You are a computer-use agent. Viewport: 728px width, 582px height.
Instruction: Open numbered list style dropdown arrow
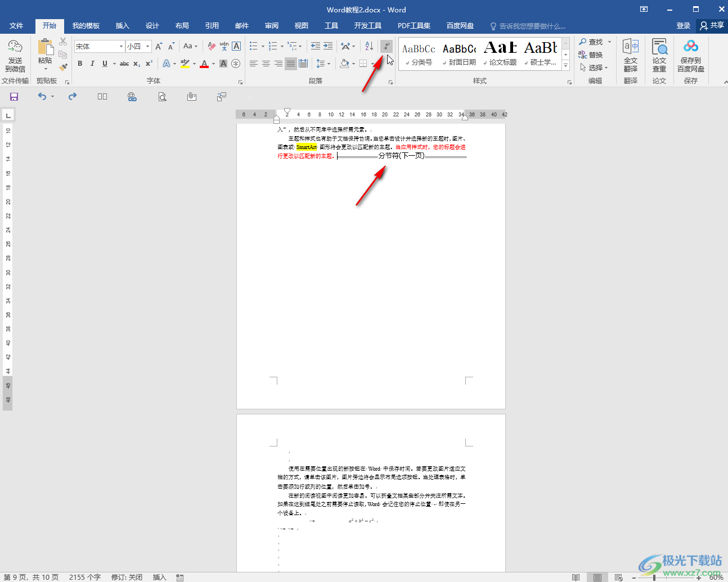282,46
